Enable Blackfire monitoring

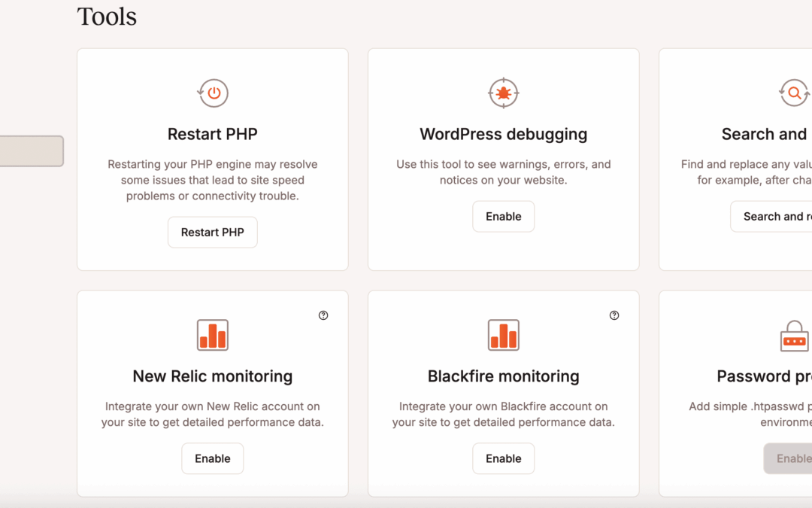tap(503, 458)
